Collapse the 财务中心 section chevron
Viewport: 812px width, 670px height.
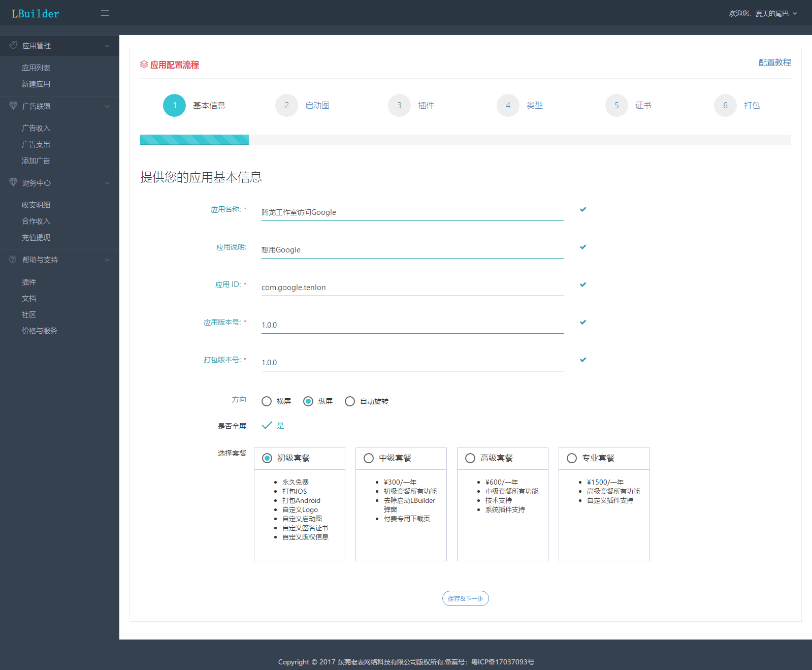pos(107,183)
